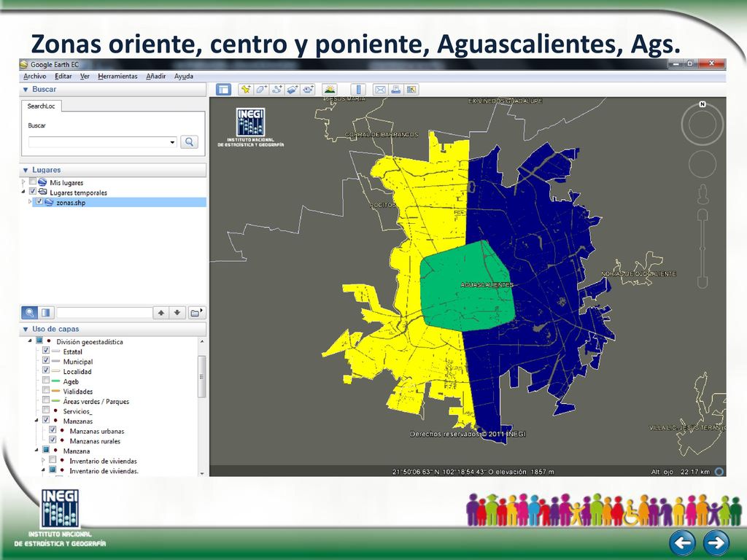Click the Uso de capas vertical scrollbar thumb
Viewport: 747px width, 560px height.
pos(201,376)
